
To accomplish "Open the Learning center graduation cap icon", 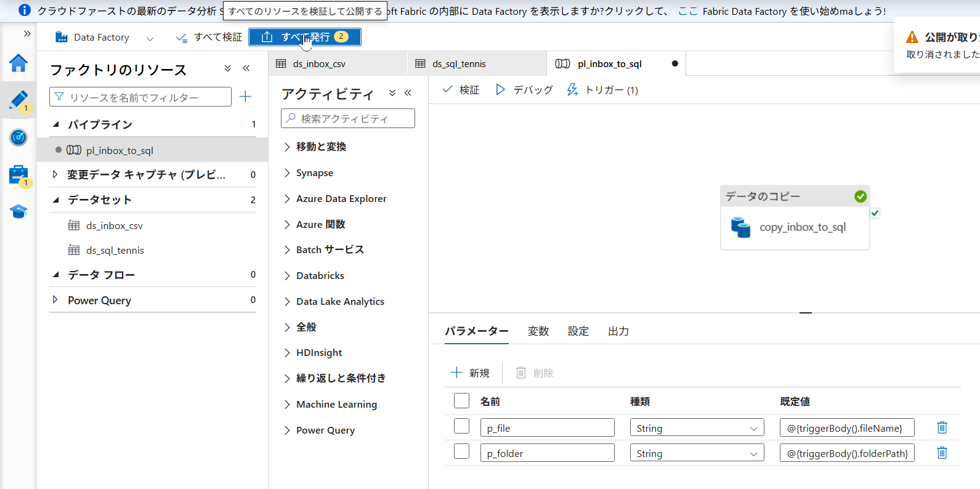I will (18, 212).
